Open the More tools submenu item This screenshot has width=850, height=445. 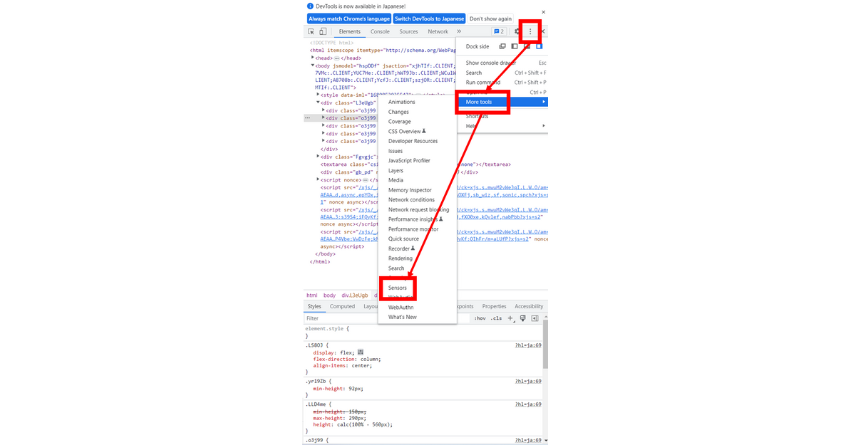[x=502, y=102]
